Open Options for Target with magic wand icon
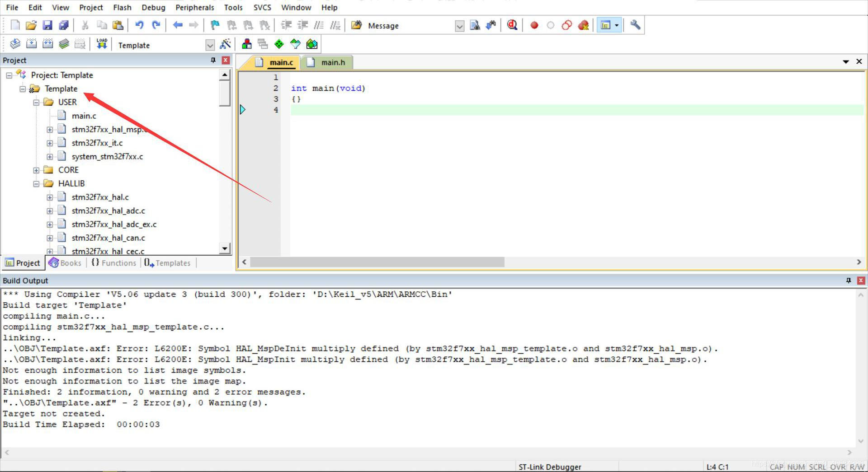868x472 pixels. 225,43
